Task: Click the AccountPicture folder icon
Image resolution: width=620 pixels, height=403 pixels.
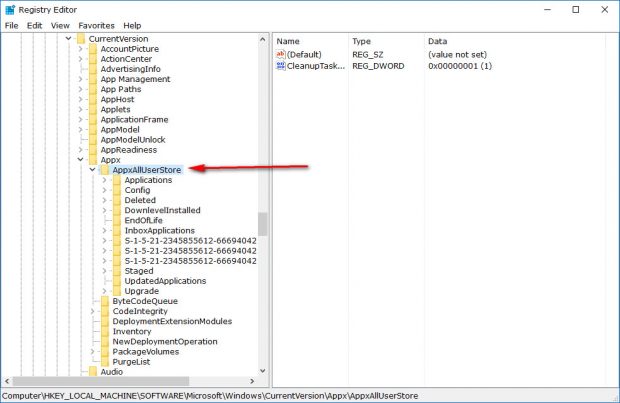Action: 93,49
